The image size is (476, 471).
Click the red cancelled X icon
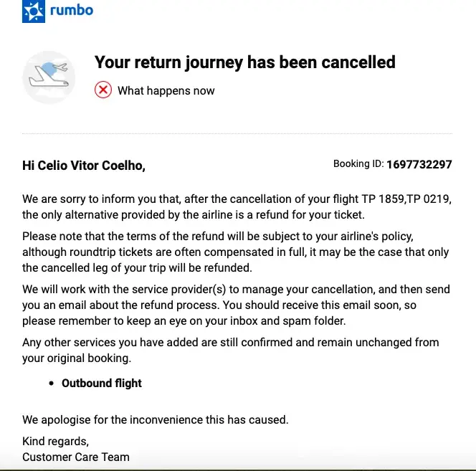pyautogui.click(x=103, y=90)
